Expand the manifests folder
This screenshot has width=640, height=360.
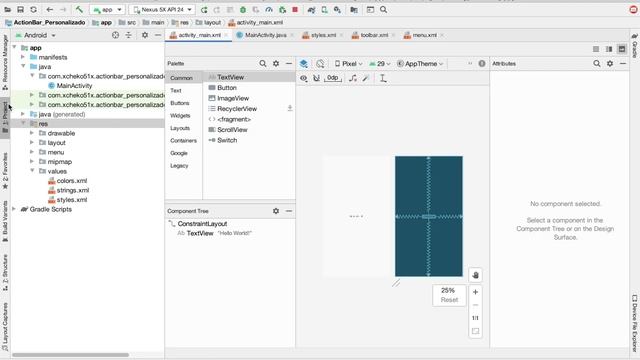tap(23, 57)
